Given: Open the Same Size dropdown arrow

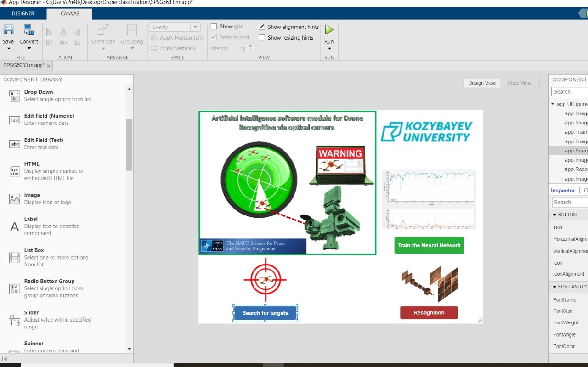Looking at the screenshot, I should click(103, 49).
